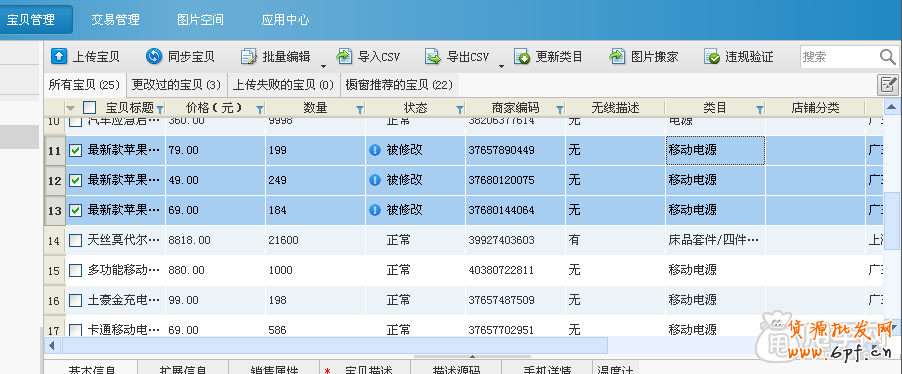Image resolution: width=902 pixels, height=374 pixels.
Task: Click the 导入CSV import icon
Action: [344, 56]
